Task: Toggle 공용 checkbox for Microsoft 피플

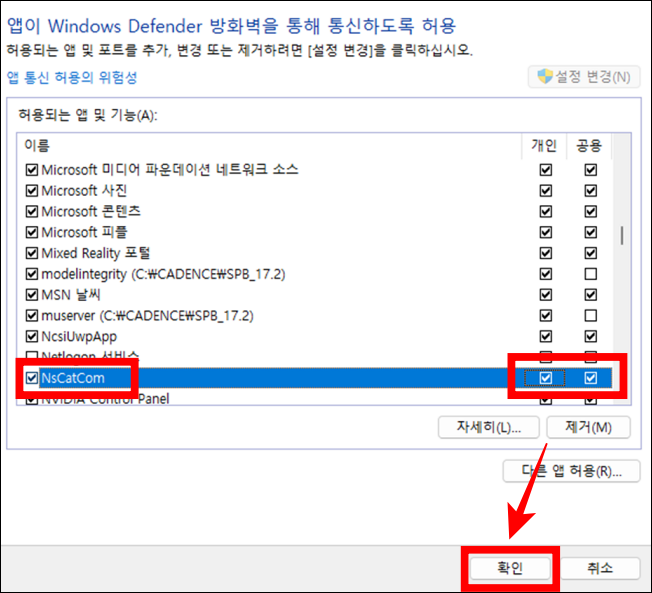Action: point(591,232)
